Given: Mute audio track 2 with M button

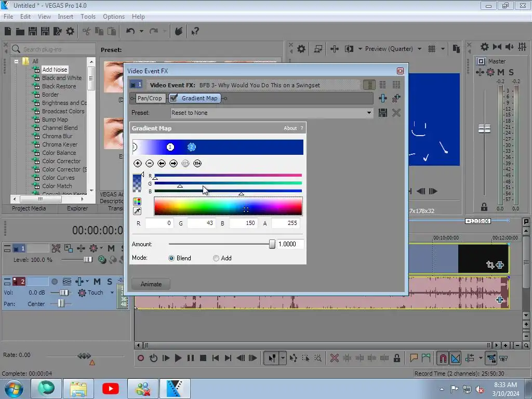Looking at the screenshot, I should click(97, 282).
